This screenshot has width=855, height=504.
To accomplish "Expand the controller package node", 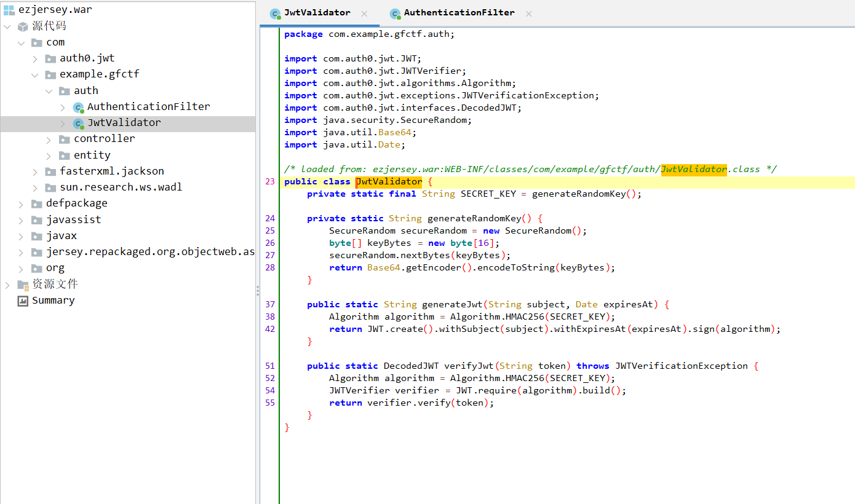I will tap(49, 140).
